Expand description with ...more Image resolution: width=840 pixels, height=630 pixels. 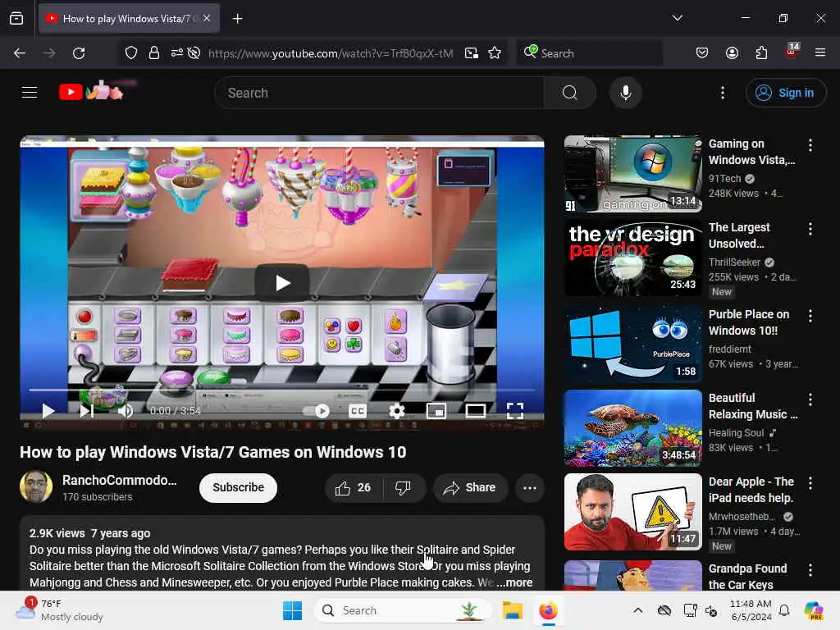(x=514, y=582)
